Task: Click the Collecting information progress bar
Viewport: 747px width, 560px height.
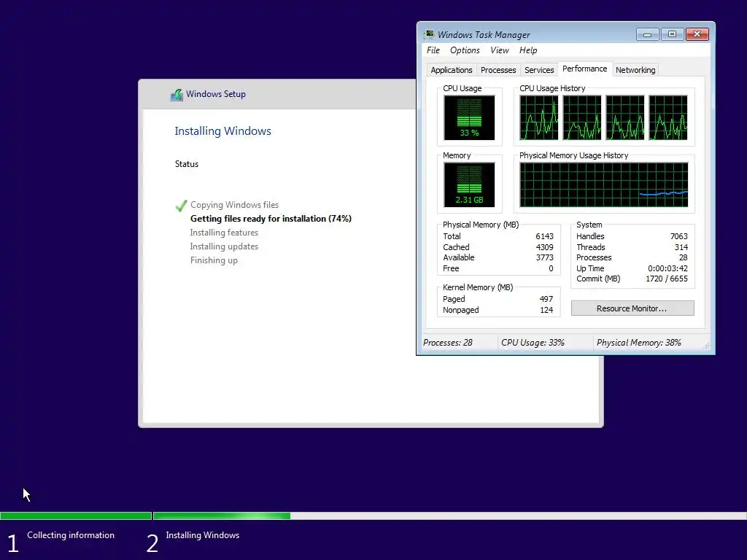Action: tap(76, 516)
